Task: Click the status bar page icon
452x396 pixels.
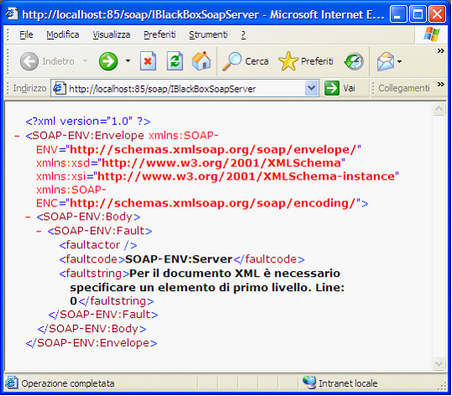Action: click(11, 383)
